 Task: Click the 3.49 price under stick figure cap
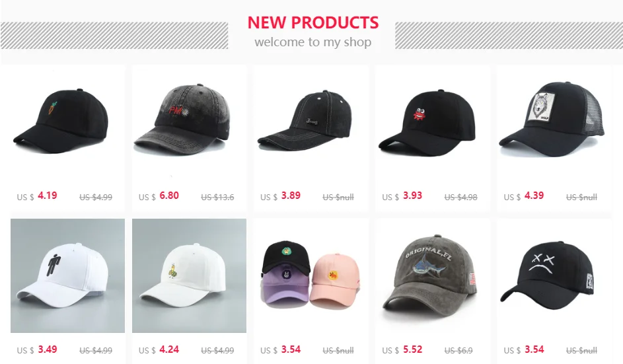point(48,349)
